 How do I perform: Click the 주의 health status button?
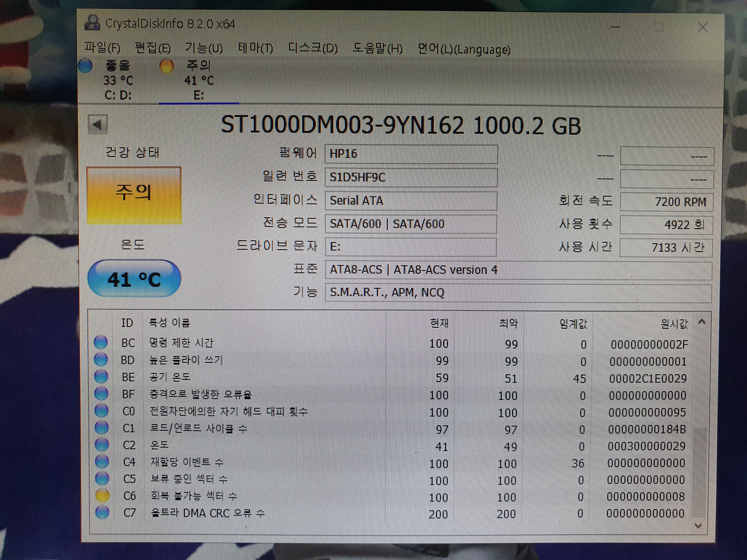[134, 195]
